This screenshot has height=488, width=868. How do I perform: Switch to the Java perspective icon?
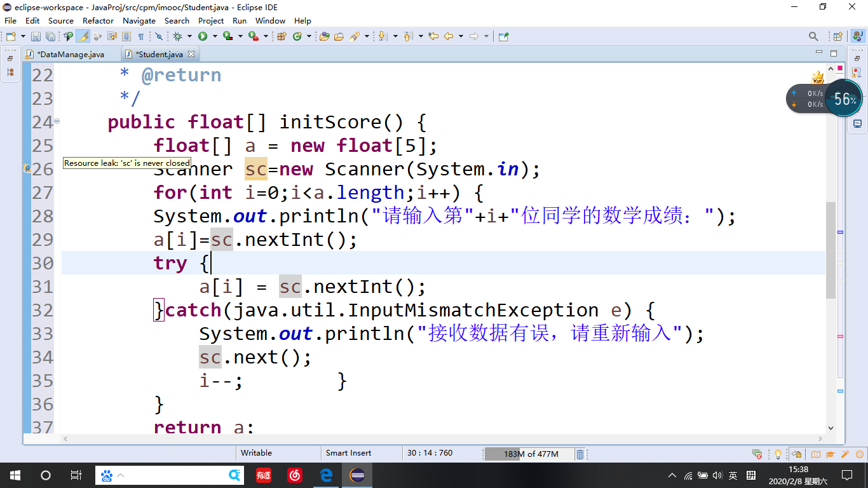coord(857,36)
